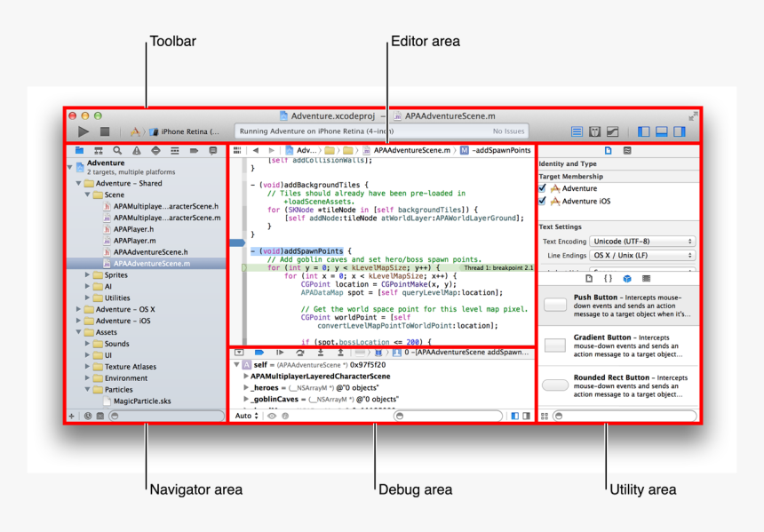Expand the Sprites folder
The width and height of the screenshot is (764, 532).
tap(88, 274)
